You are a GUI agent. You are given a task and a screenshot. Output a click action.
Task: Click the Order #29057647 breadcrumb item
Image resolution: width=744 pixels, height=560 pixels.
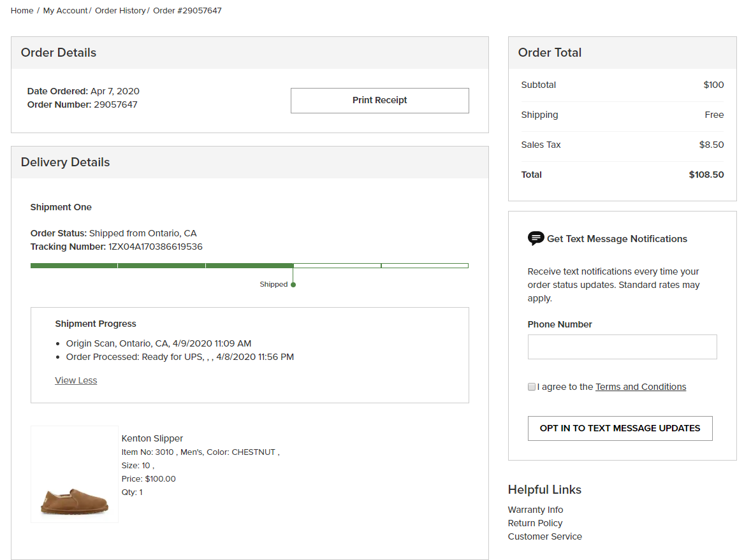click(x=187, y=10)
